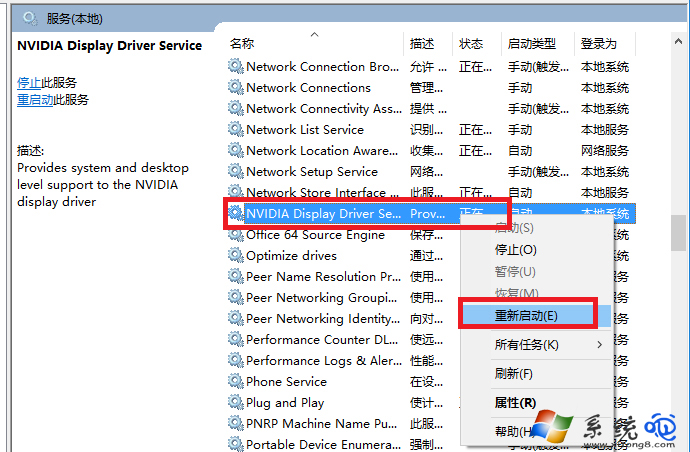Sort by Startup Type (启动类型) column header
The width and height of the screenshot is (690, 452).
coord(531,44)
